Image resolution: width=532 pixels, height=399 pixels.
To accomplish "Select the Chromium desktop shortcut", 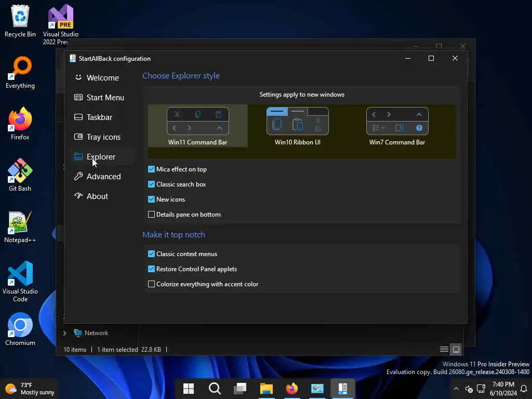I will click(20, 329).
